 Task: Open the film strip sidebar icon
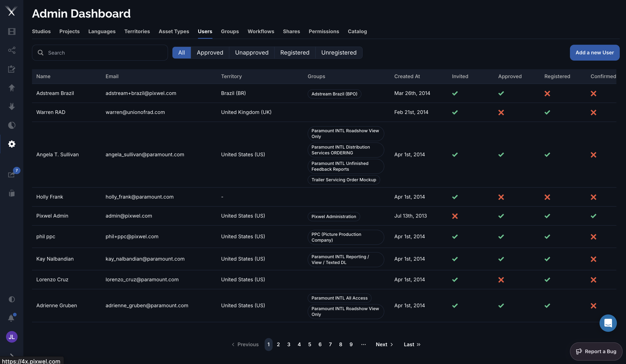coord(12,31)
